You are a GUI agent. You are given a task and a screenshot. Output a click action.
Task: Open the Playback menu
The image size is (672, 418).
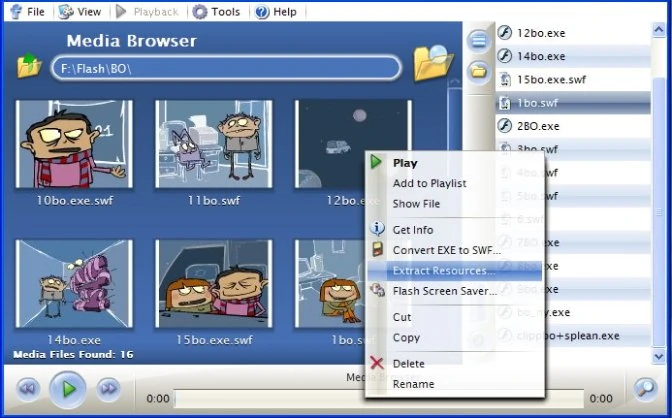pyautogui.click(x=147, y=12)
